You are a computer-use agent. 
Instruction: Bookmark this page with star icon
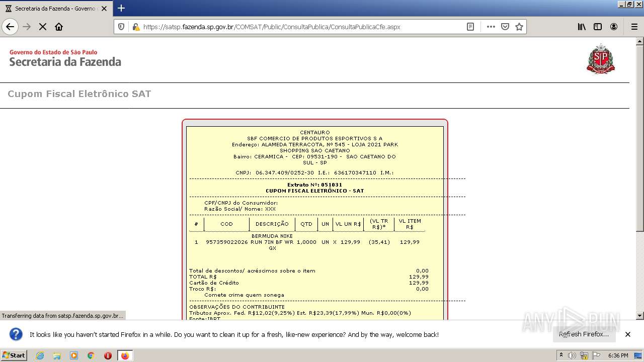point(519,27)
